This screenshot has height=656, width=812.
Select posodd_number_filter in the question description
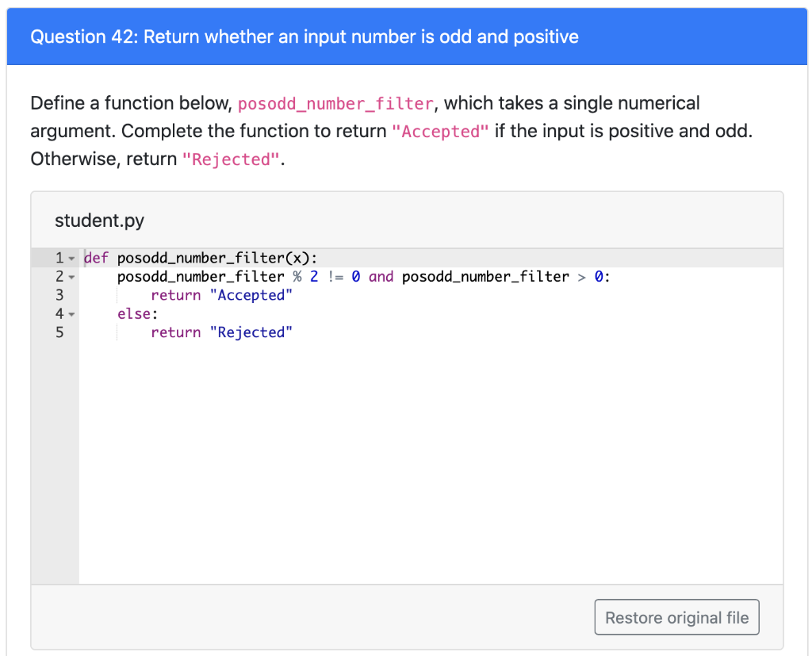point(335,104)
